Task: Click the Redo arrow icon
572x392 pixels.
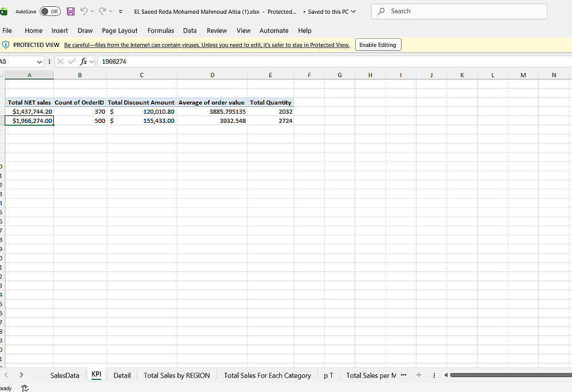Action: tap(102, 11)
